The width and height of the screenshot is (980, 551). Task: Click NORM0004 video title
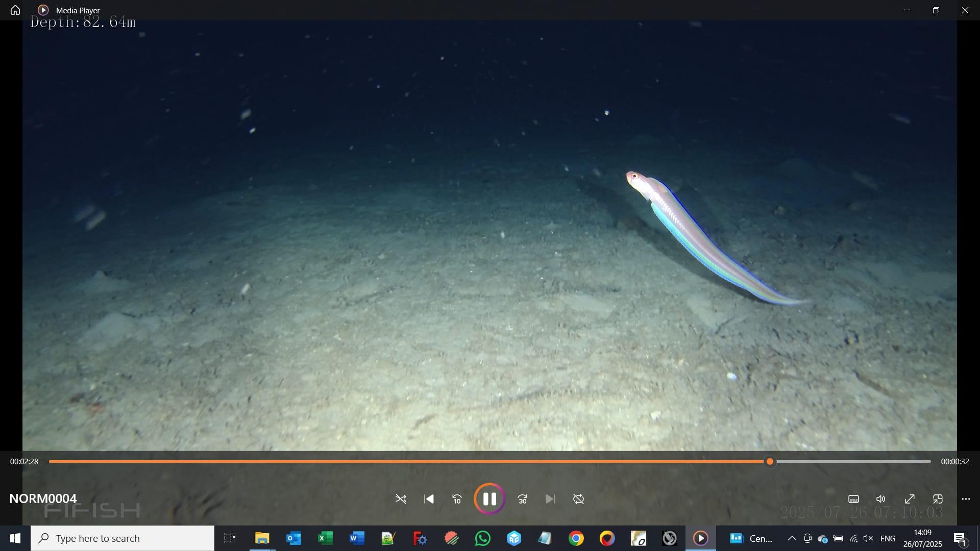click(43, 498)
